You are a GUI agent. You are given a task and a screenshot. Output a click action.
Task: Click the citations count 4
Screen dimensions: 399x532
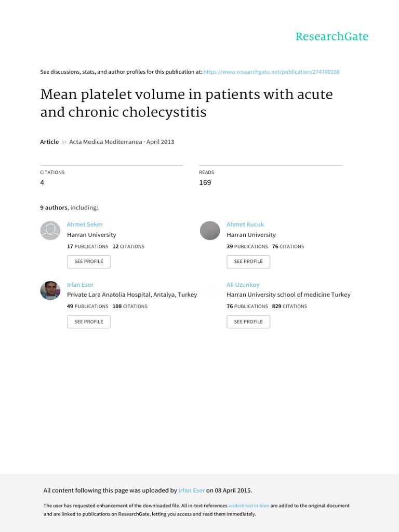point(43,182)
